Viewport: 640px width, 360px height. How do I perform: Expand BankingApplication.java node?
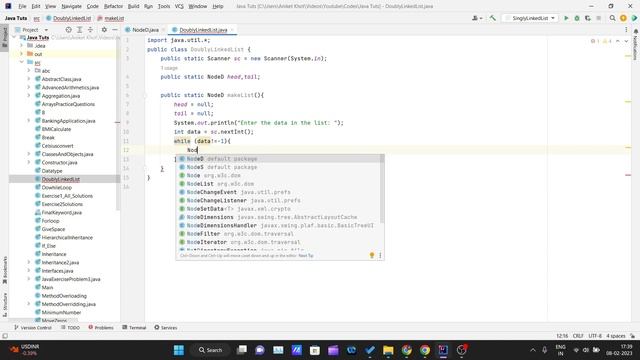click(29, 121)
